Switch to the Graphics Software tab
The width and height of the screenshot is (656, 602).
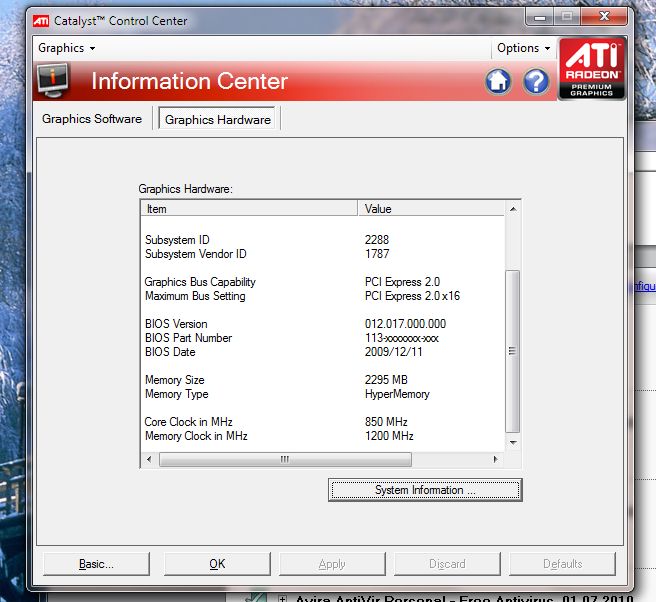92,119
